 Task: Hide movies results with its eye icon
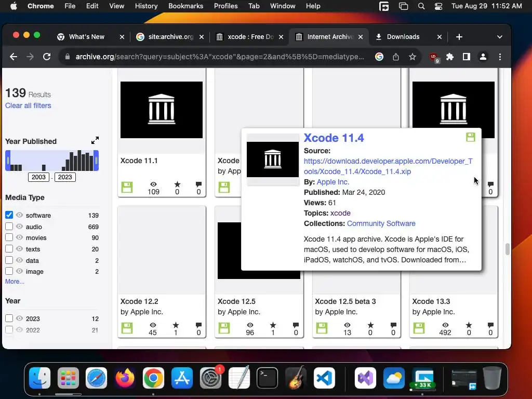(20, 237)
